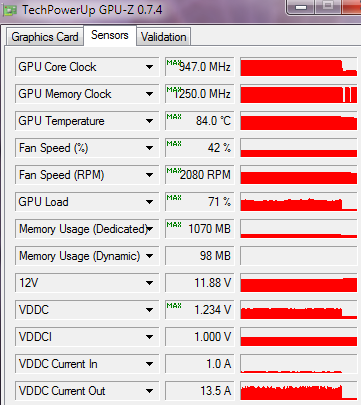Click the VDDC Current Out history graph

pyautogui.click(x=299, y=391)
